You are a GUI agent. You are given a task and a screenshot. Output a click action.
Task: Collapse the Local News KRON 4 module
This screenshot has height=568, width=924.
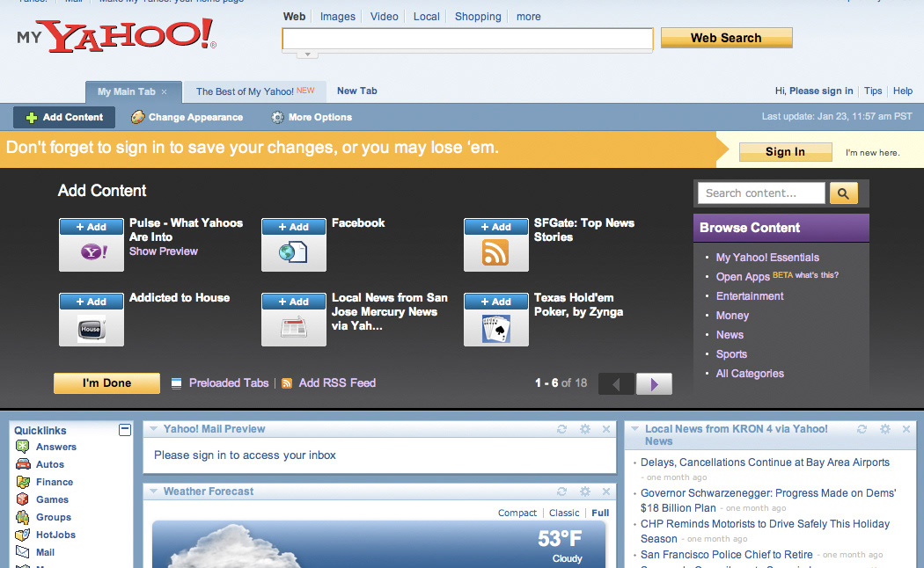(x=634, y=429)
